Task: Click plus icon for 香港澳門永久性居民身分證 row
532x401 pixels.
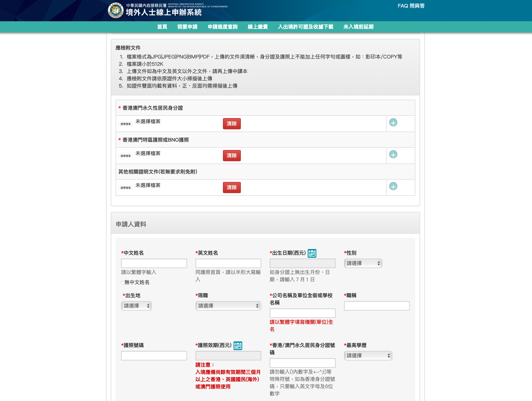Action: pos(393,123)
